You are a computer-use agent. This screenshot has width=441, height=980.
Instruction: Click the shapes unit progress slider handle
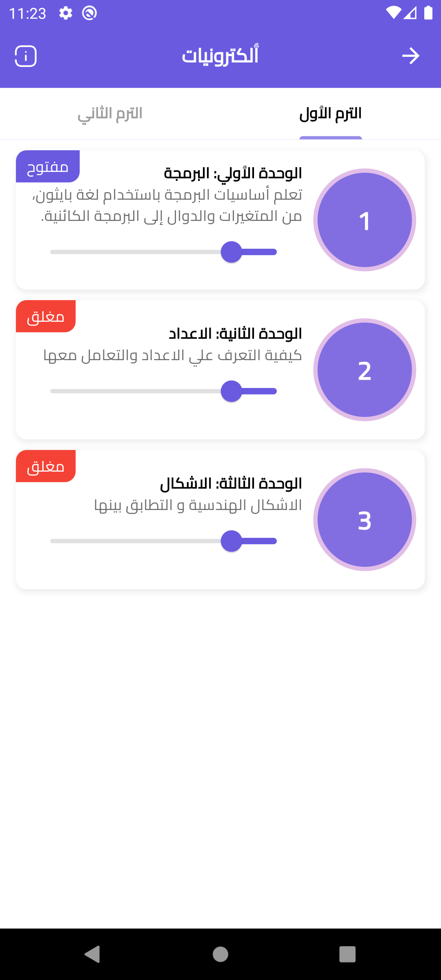pos(232,541)
